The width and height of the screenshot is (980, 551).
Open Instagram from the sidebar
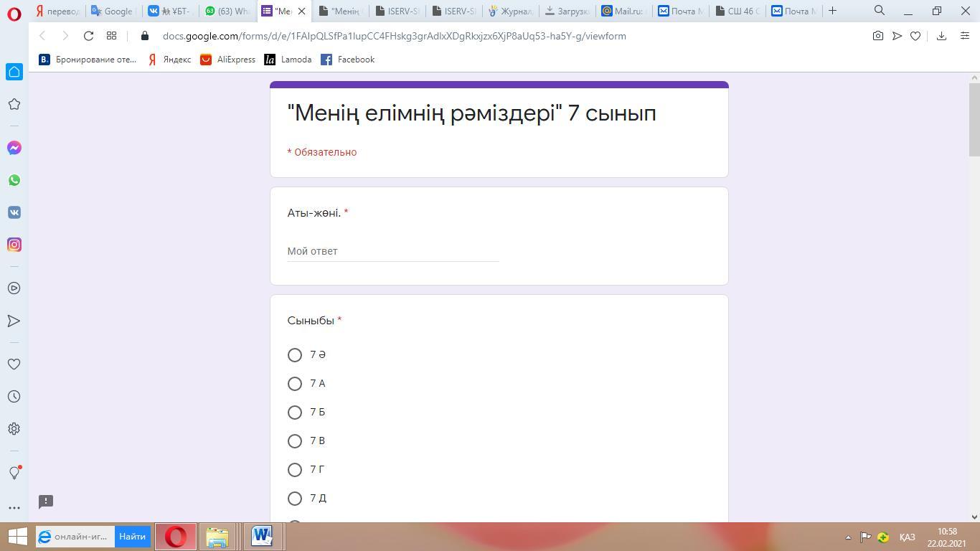[14, 245]
